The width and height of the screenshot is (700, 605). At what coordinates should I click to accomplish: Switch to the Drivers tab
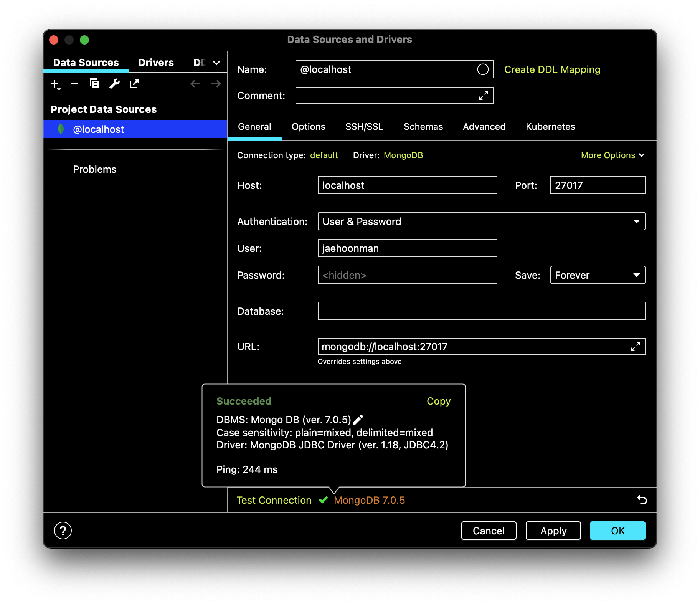point(156,63)
